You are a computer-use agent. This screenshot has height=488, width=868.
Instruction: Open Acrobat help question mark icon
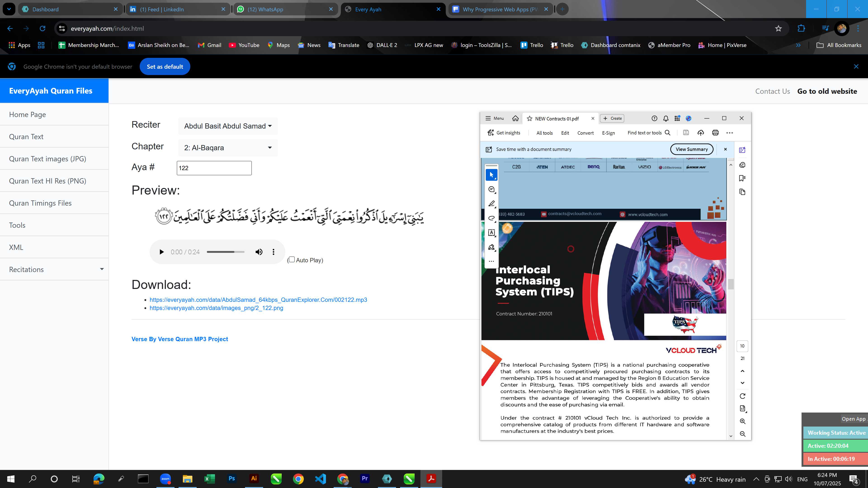(654, 118)
